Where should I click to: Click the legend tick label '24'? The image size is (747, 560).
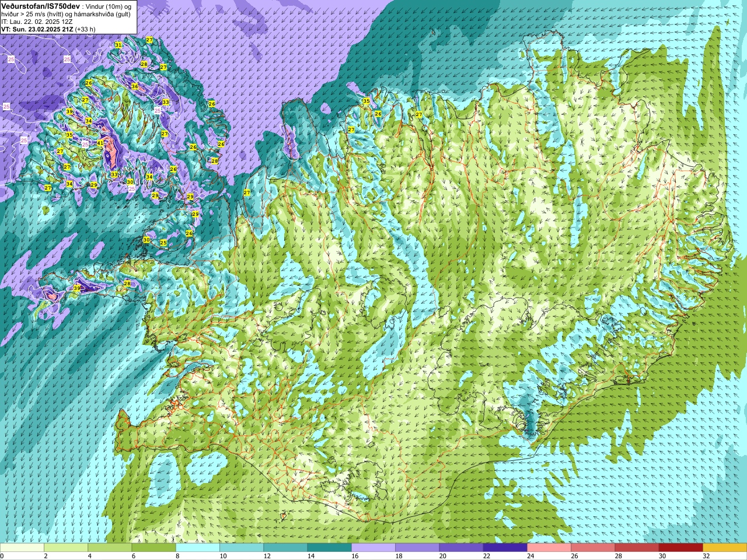tap(531, 556)
